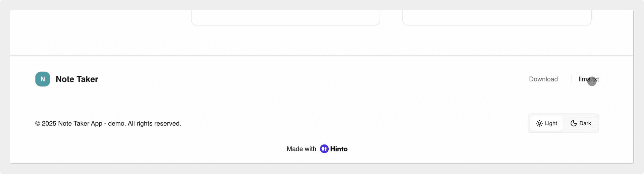The height and width of the screenshot is (174, 644).
Task: Click "All rights reserved." in the footer
Action: (154, 123)
